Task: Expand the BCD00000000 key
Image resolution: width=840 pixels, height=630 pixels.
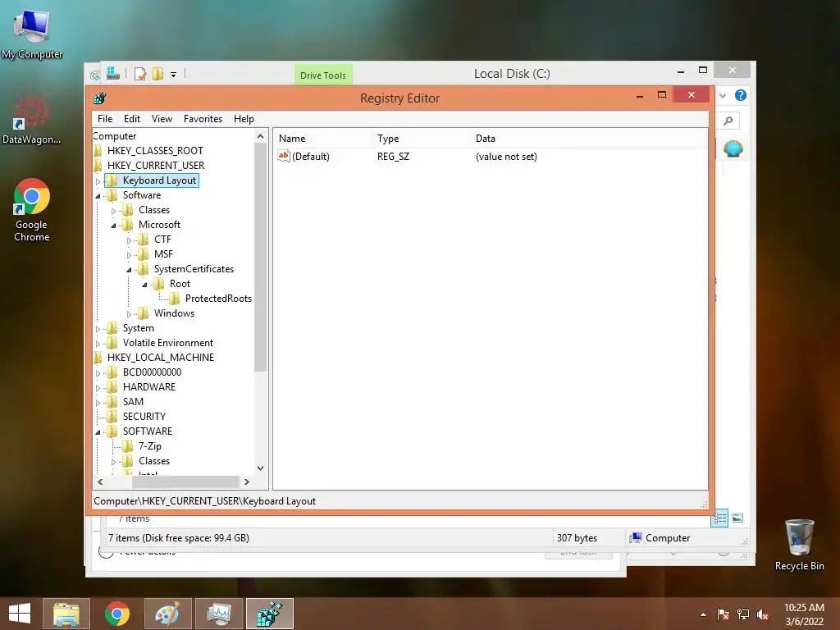Action: pyautogui.click(x=98, y=373)
